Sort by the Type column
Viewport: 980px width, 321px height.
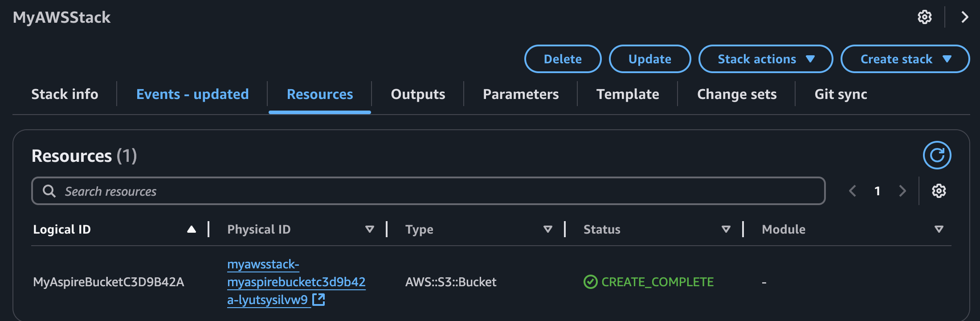click(548, 229)
